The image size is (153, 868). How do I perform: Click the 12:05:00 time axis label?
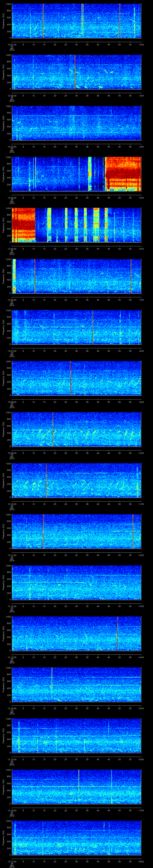pyautogui.click(x=12, y=248)
